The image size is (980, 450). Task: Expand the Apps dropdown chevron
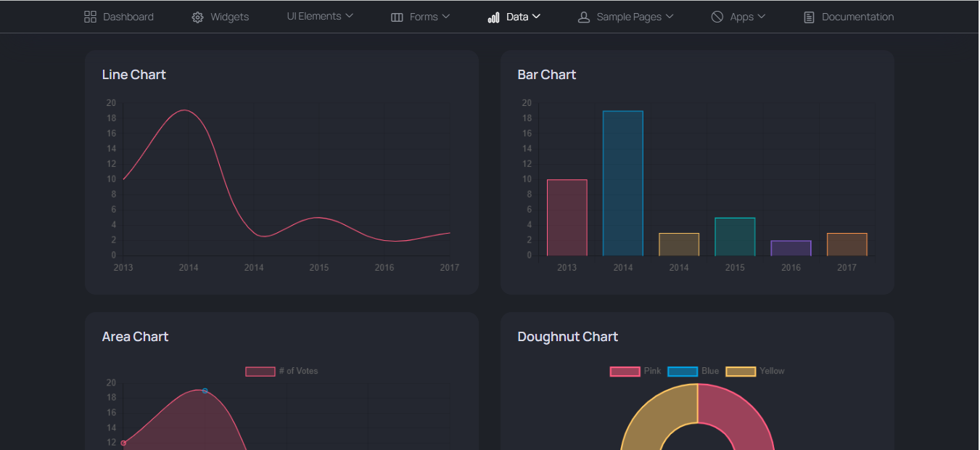point(761,16)
